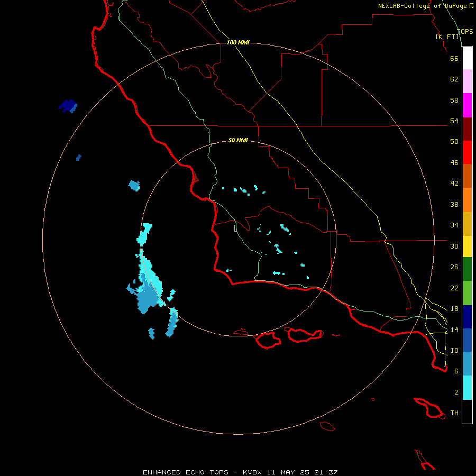Click the '30' legend value

click(x=454, y=246)
